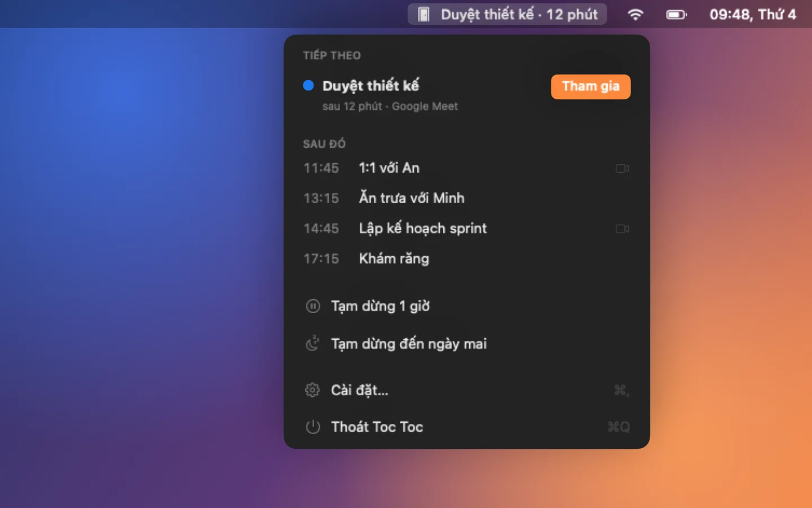Screen dimensions: 812x508
Task: Select Tạm dừng 1 giờ menu item
Action: [467, 306]
